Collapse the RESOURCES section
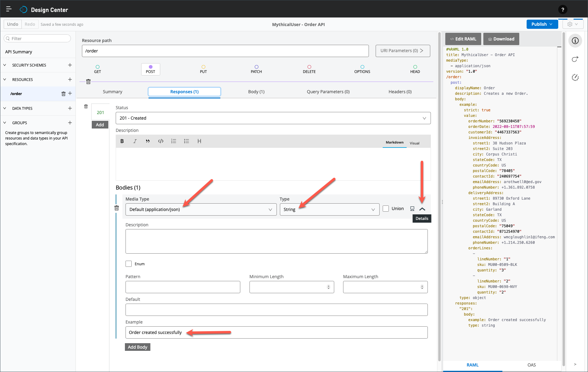Screen dimensions: 588x372 5,79
